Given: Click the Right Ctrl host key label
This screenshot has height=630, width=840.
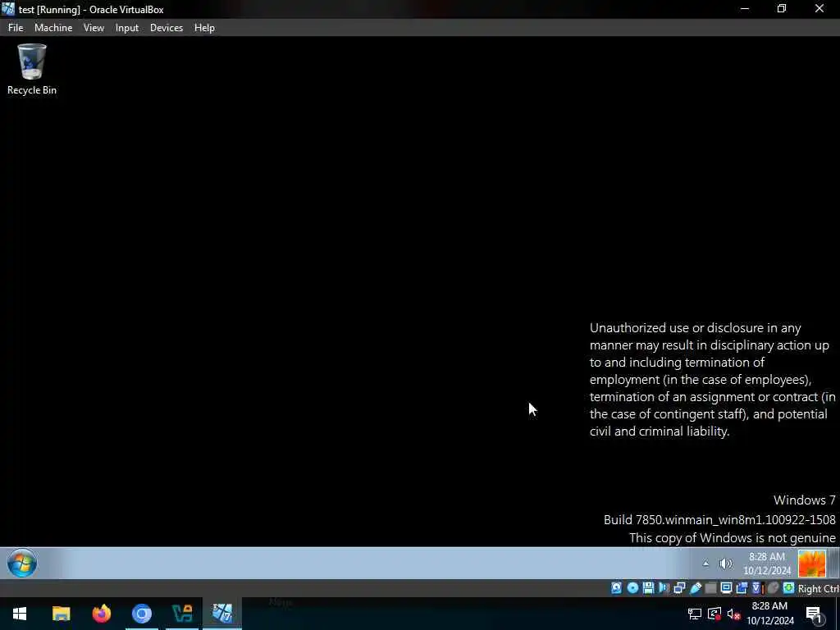Looking at the screenshot, I should coord(818,588).
